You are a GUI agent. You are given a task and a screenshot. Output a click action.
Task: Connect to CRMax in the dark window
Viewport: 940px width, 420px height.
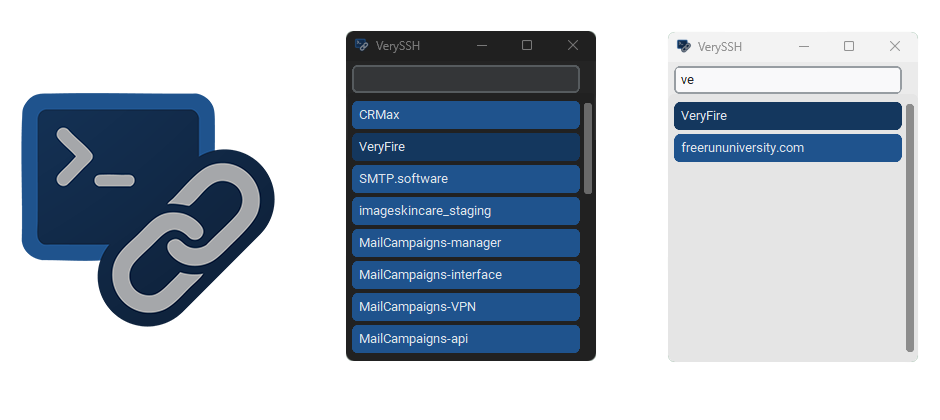point(466,115)
